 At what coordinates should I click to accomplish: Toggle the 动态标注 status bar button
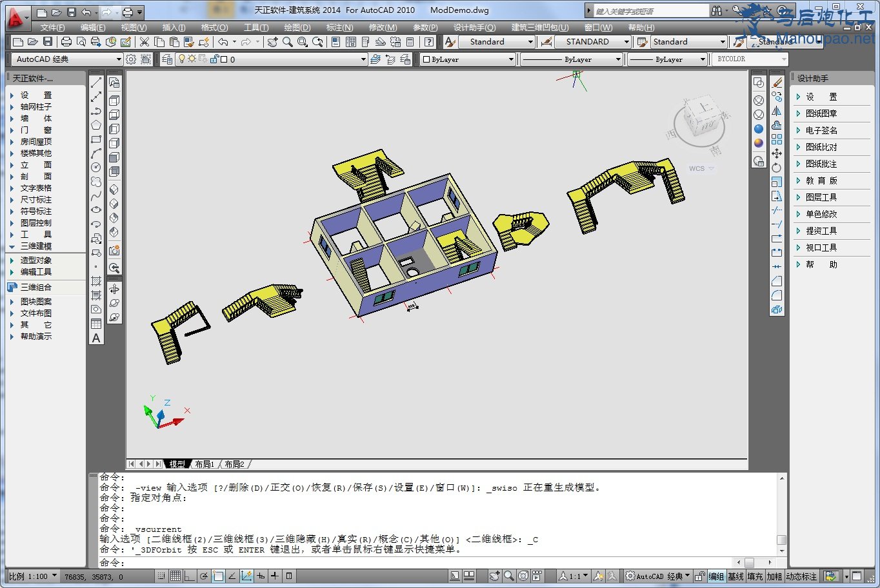tap(801, 576)
